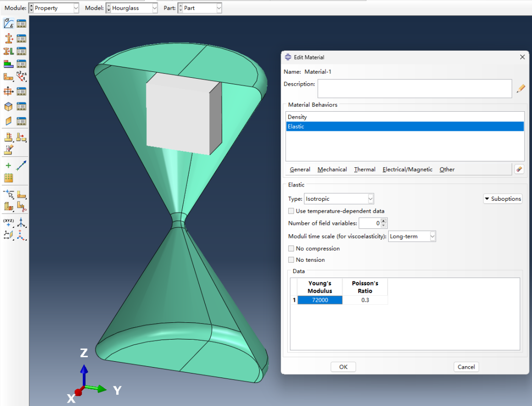Enable Use temperature-dependent data checkbox
Screen dimensions: 532x406
coord(291,211)
